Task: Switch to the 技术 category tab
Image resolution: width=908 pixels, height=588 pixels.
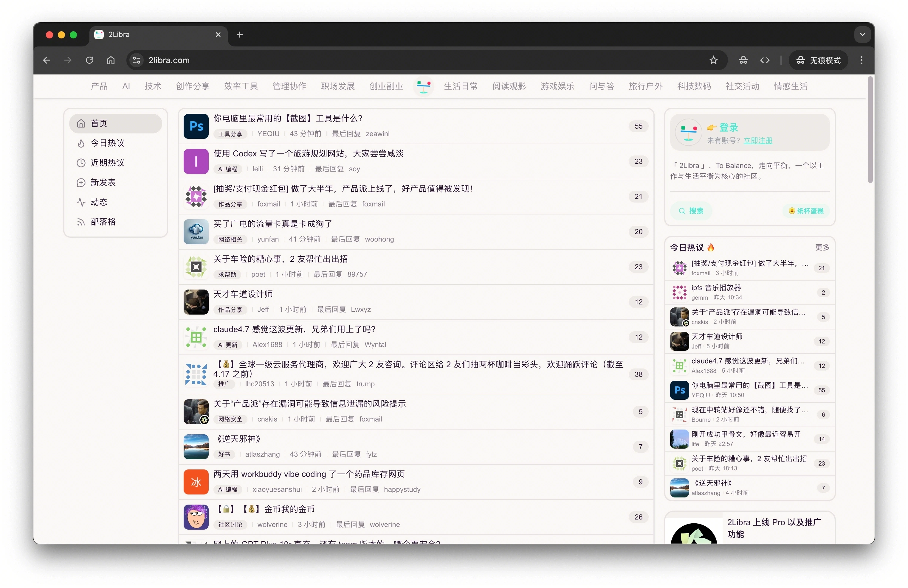Action: (153, 86)
